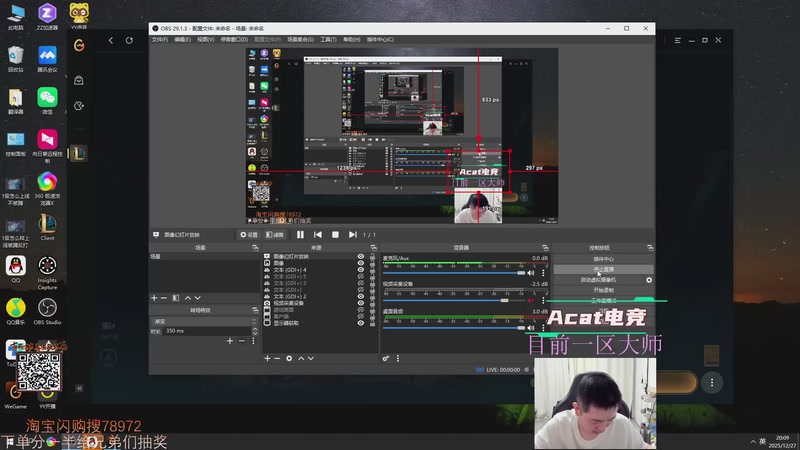Remove selected scene with minus icon
The width and height of the screenshot is (800, 450).
click(164, 298)
